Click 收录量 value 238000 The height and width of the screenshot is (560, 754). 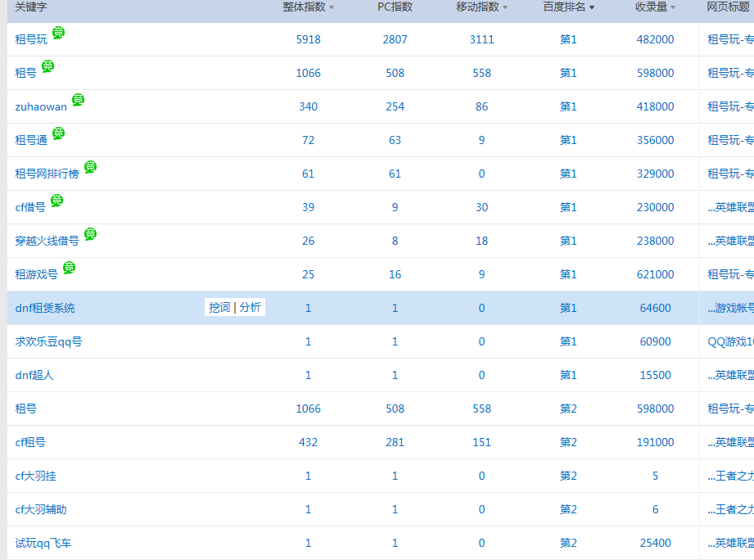tap(656, 241)
